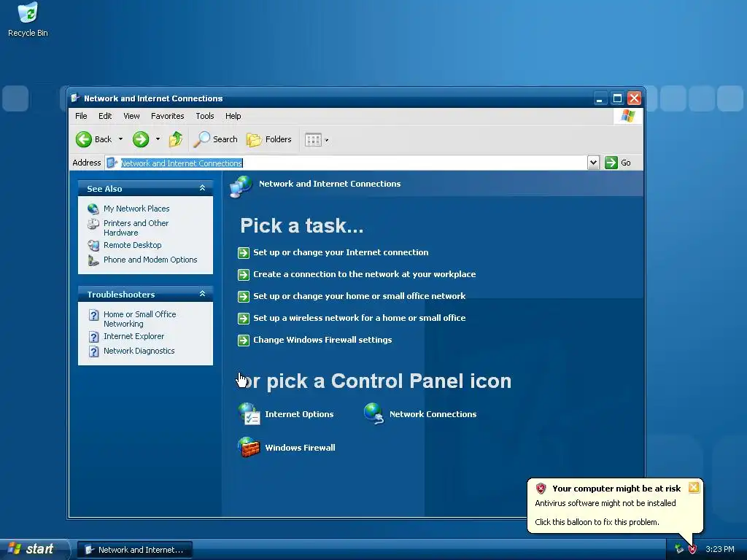The image size is (747, 560).
Task: Click the green Go arrow button
Action: 611,163
